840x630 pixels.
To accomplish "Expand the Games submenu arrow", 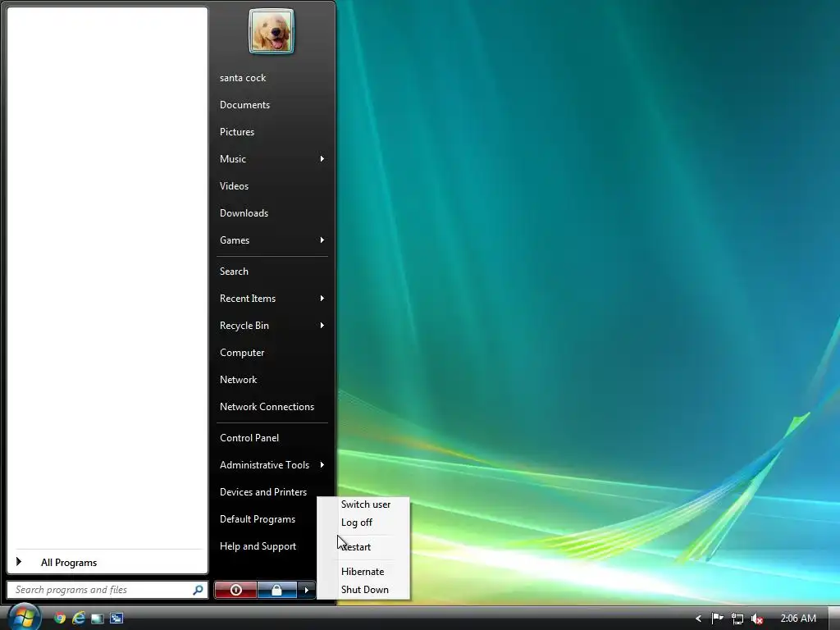I will point(322,240).
